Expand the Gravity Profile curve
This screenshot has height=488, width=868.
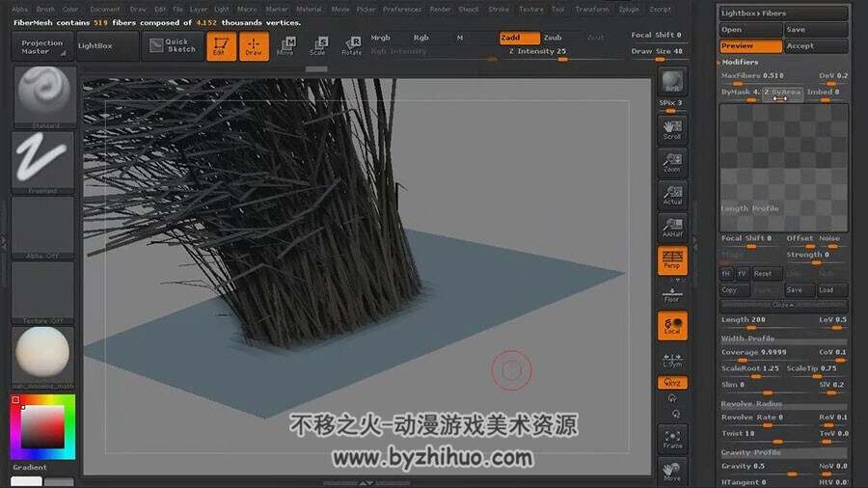[x=783, y=452]
